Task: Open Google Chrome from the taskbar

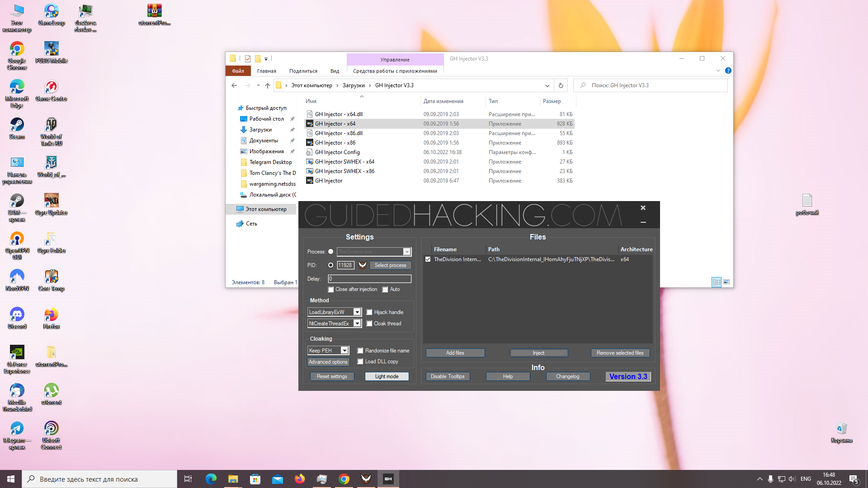Action: click(x=344, y=479)
